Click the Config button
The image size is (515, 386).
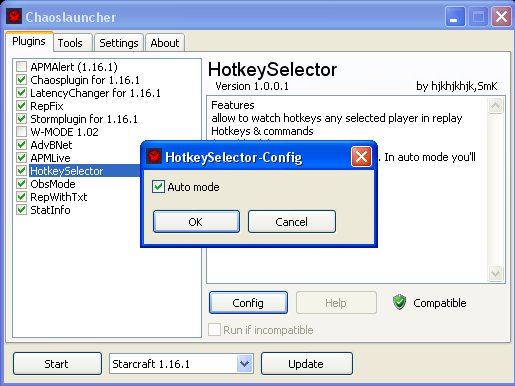click(x=248, y=303)
